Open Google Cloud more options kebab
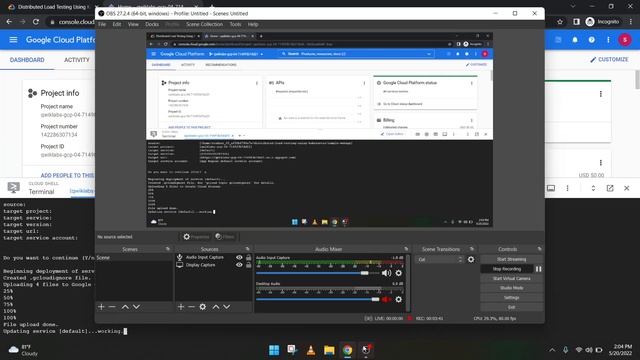 tap(608, 40)
